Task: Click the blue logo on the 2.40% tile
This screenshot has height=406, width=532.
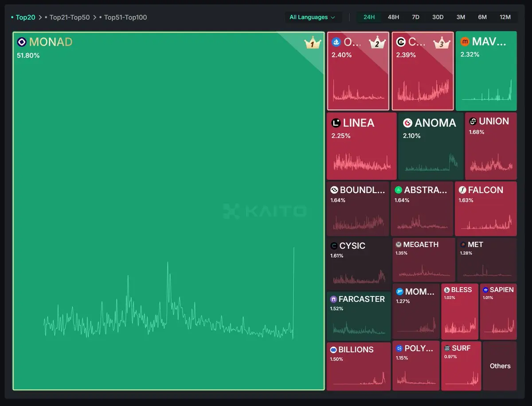Action: click(x=336, y=42)
